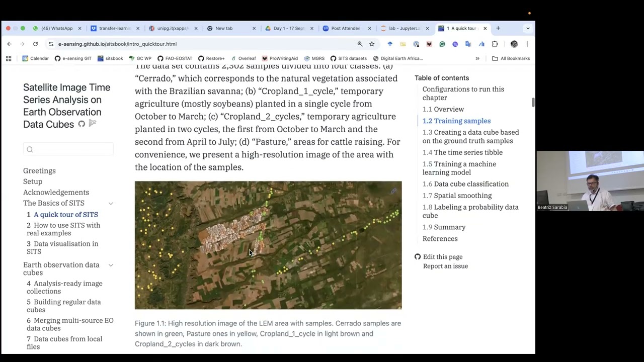This screenshot has width=644, height=362.
Task: Open the Overleaf bookmark
Action: coord(243,58)
